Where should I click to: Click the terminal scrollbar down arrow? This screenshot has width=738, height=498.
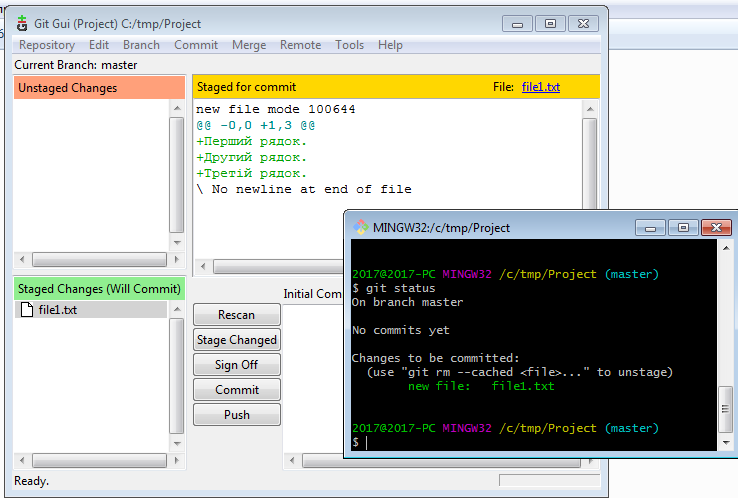726,442
